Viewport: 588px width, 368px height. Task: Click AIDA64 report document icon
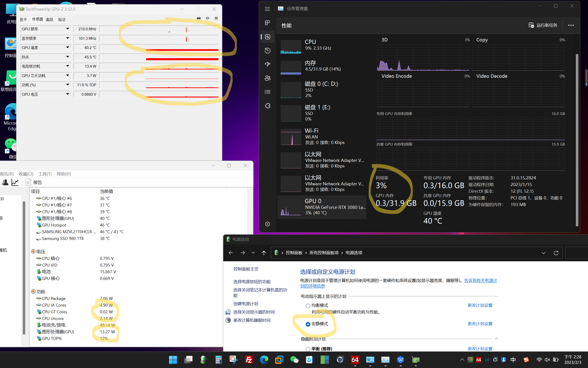pos(28,182)
